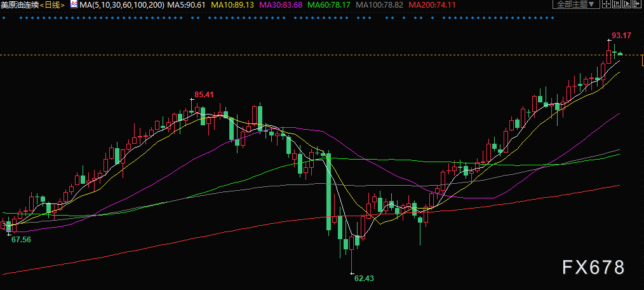Click the 67.56 low price marker

(21, 239)
